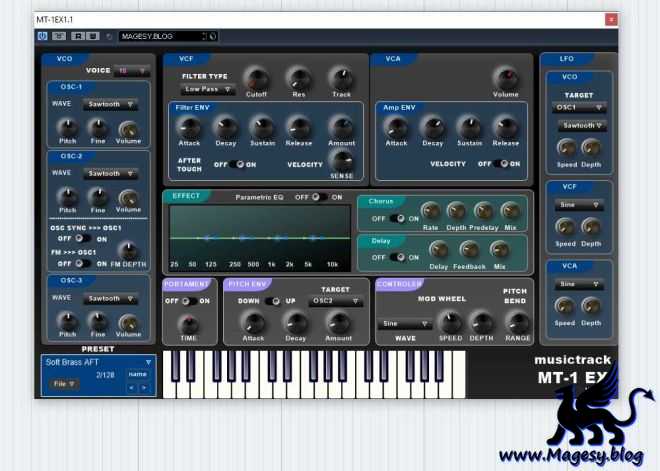
Task: Toggle the Delay on/off switch
Action: tap(397, 257)
